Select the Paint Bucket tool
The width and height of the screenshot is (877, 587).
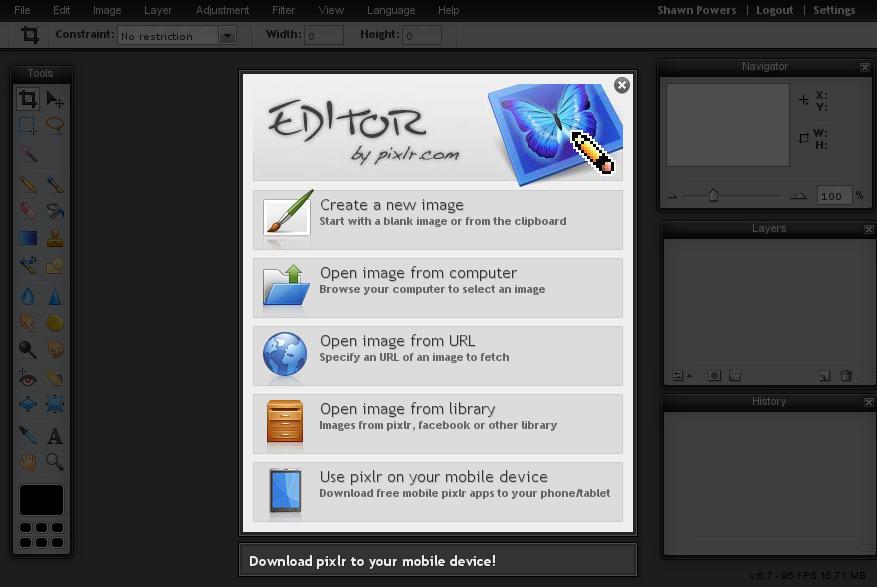point(55,211)
